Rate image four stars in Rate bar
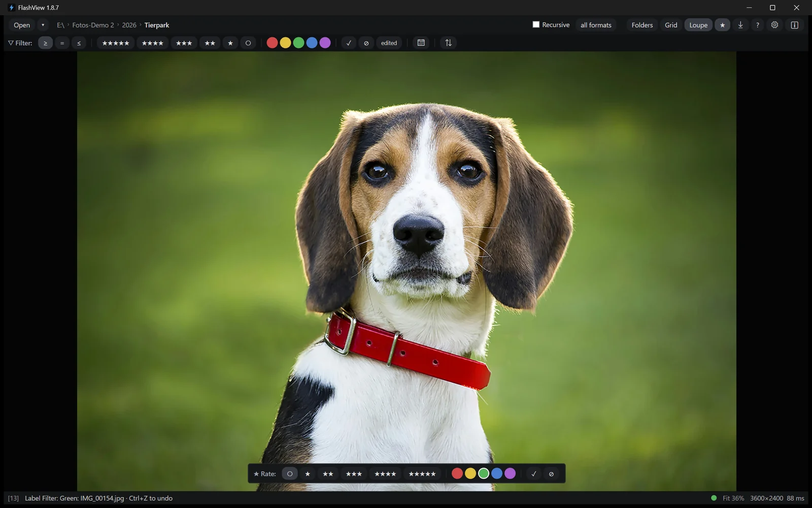812x508 pixels. click(385, 474)
